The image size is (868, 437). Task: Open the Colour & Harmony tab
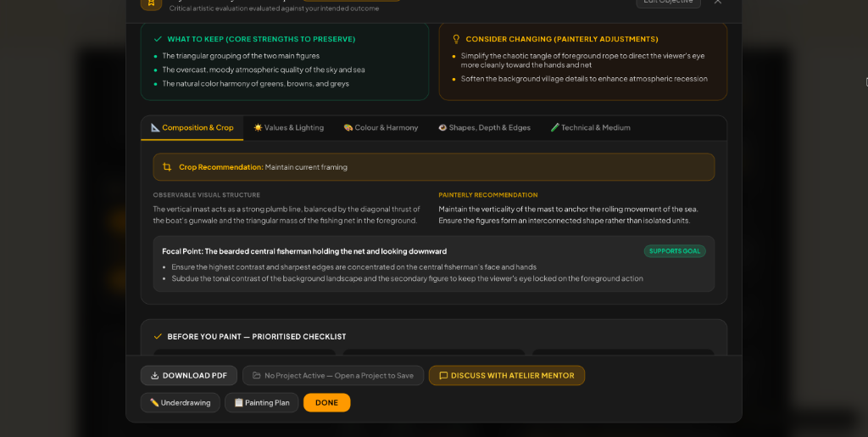[381, 128]
